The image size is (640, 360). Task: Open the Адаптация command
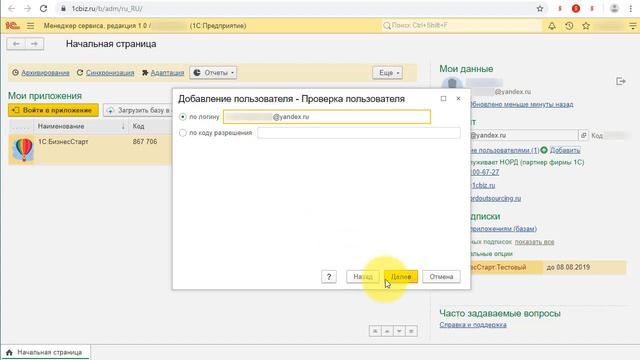pyautogui.click(x=167, y=73)
